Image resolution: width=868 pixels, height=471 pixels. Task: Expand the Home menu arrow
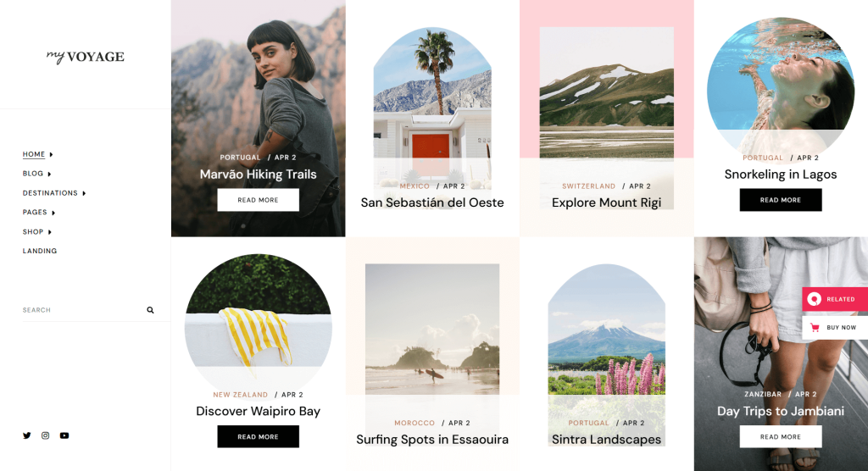coord(51,154)
